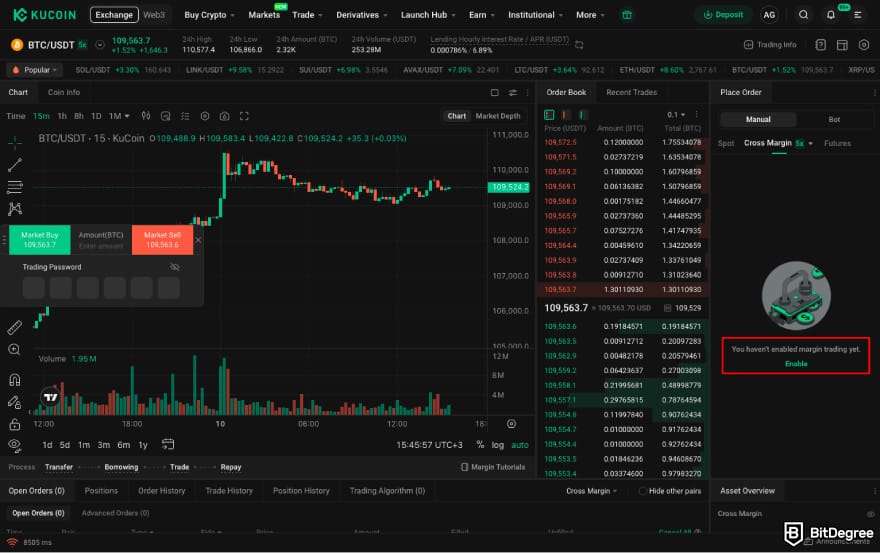Toggle auto scale on chart
Screen dimensions: 880x553
520,445
